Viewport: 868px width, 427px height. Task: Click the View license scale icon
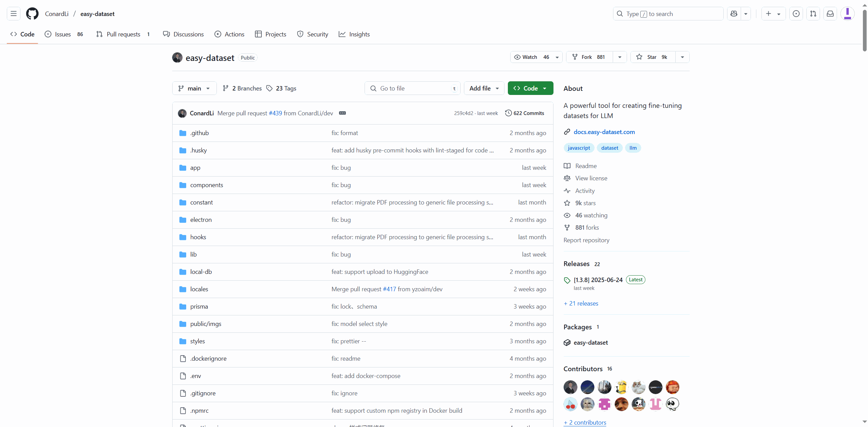tap(567, 178)
